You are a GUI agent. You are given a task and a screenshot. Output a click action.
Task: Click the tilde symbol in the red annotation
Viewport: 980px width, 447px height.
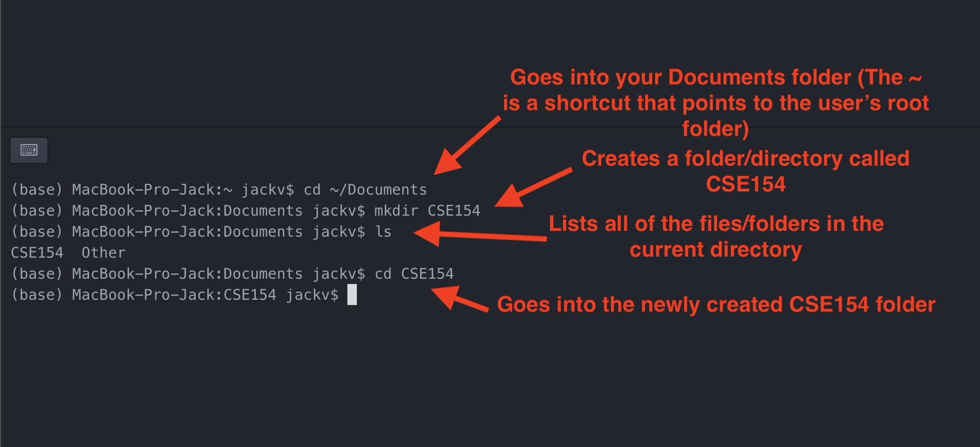pyautogui.click(x=915, y=79)
